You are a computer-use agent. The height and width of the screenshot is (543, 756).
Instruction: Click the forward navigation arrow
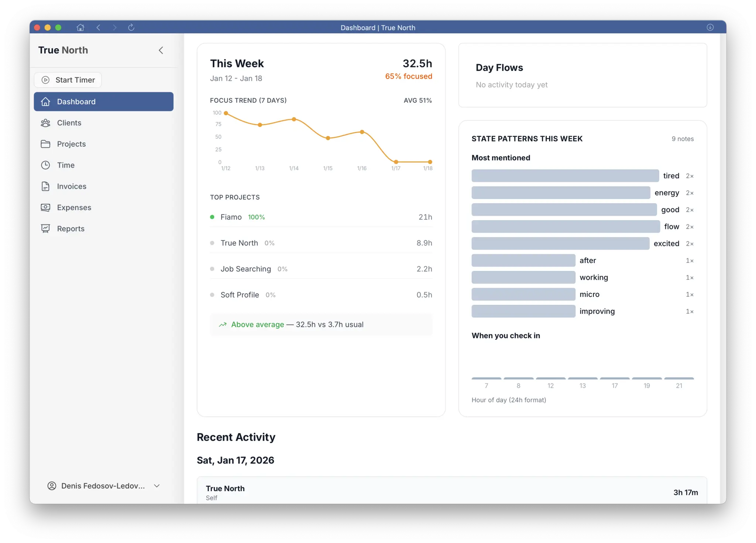tap(114, 27)
